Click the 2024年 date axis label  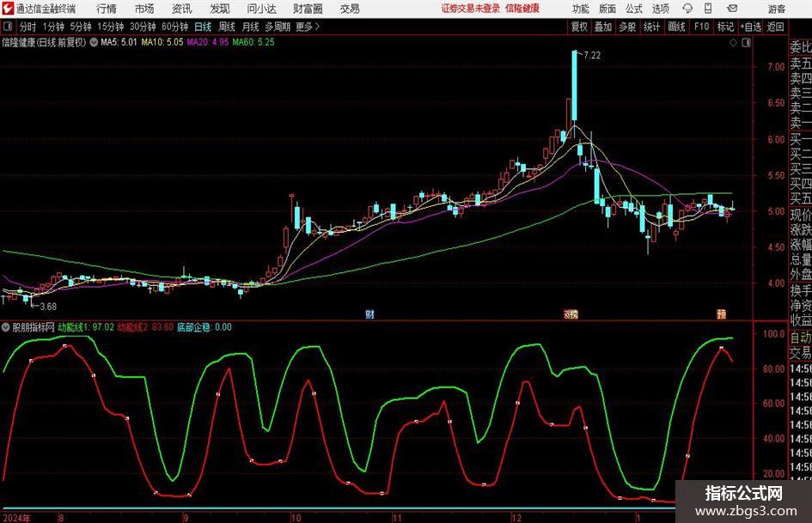[16, 518]
